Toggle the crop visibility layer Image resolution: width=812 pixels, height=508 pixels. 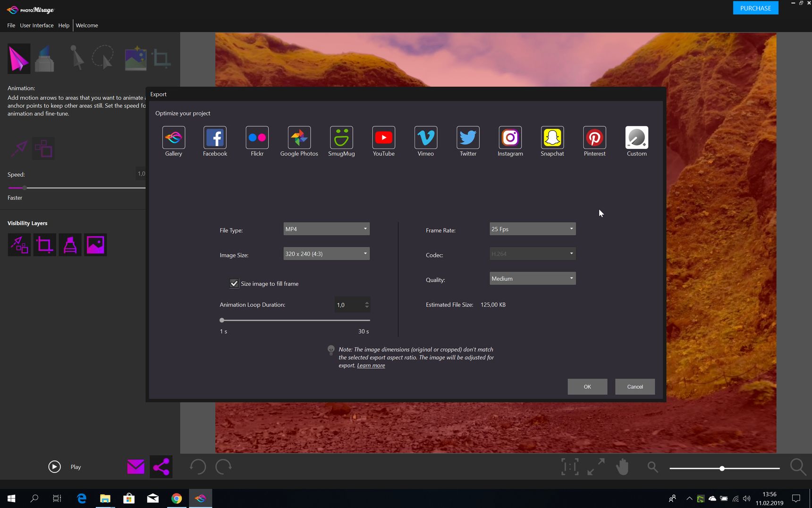tap(45, 245)
